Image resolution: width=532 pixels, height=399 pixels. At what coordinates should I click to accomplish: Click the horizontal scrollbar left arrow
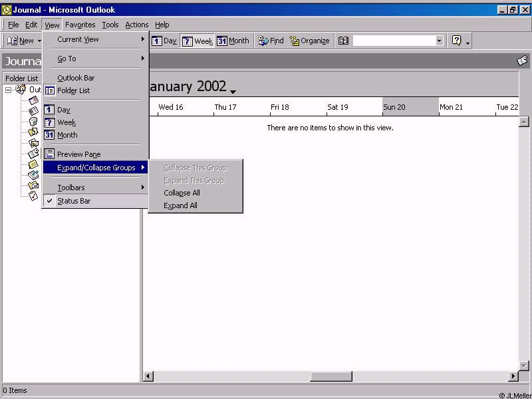[x=148, y=376]
